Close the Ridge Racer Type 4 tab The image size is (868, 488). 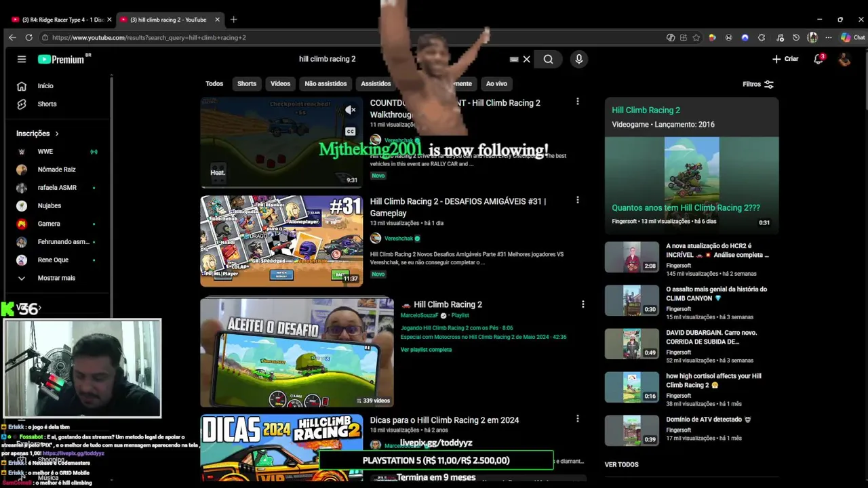(109, 20)
